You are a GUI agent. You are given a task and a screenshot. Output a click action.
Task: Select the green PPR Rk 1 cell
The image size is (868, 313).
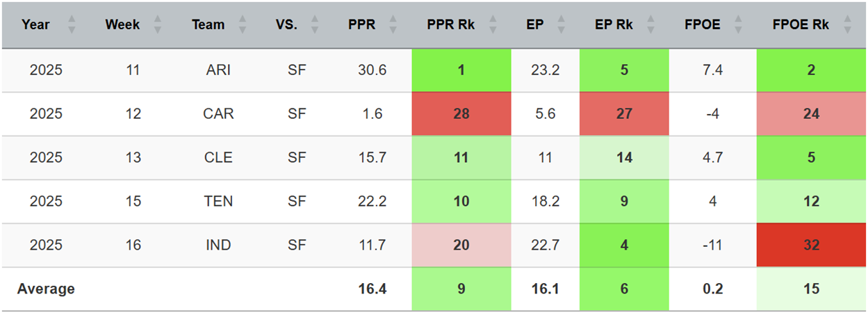coord(461,70)
